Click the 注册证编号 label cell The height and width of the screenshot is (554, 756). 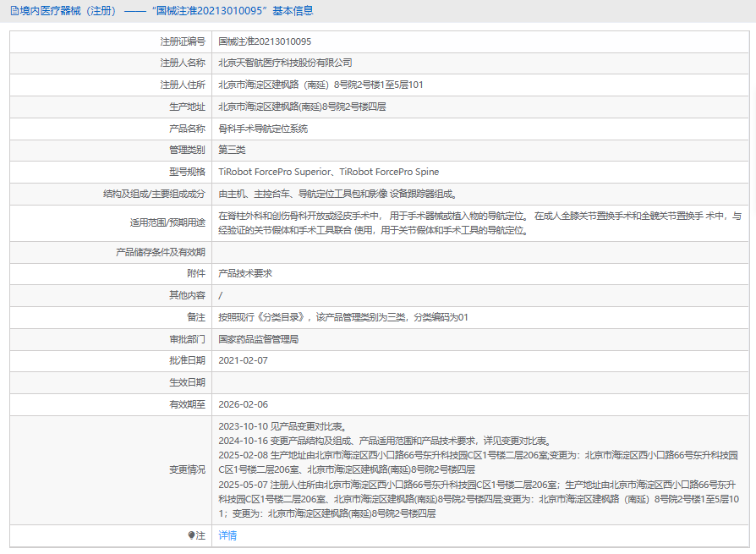(x=183, y=41)
